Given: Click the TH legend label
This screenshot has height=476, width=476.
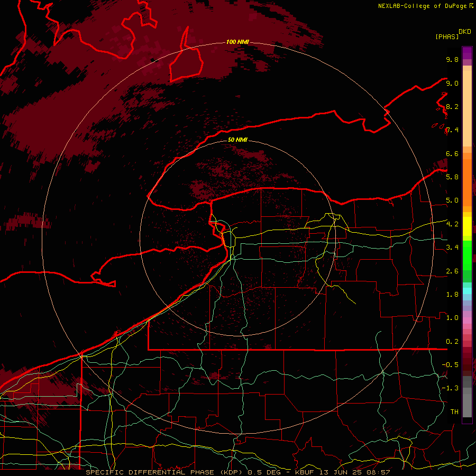Looking at the screenshot, I should click(x=454, y=412).
